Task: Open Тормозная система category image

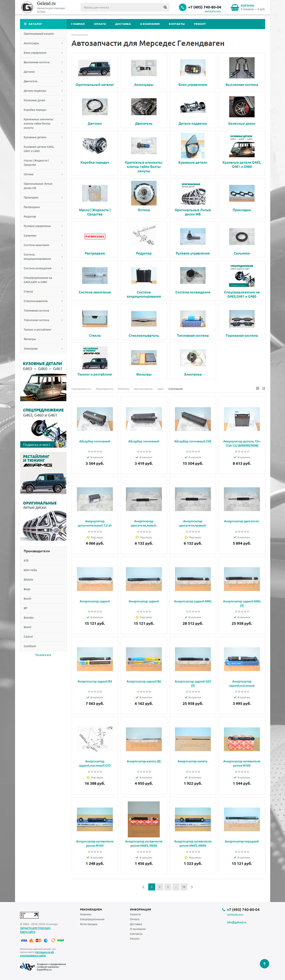Action: 242,318
